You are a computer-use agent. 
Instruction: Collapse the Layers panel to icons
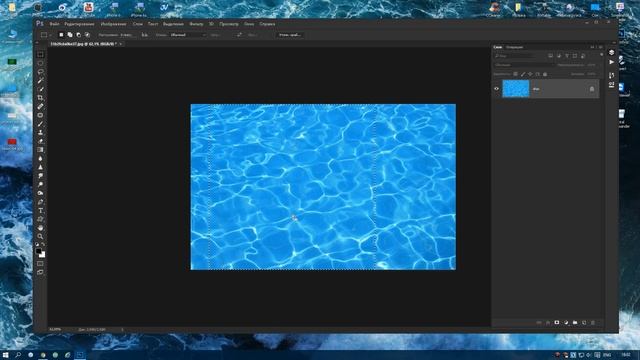(x=592, y=47)
